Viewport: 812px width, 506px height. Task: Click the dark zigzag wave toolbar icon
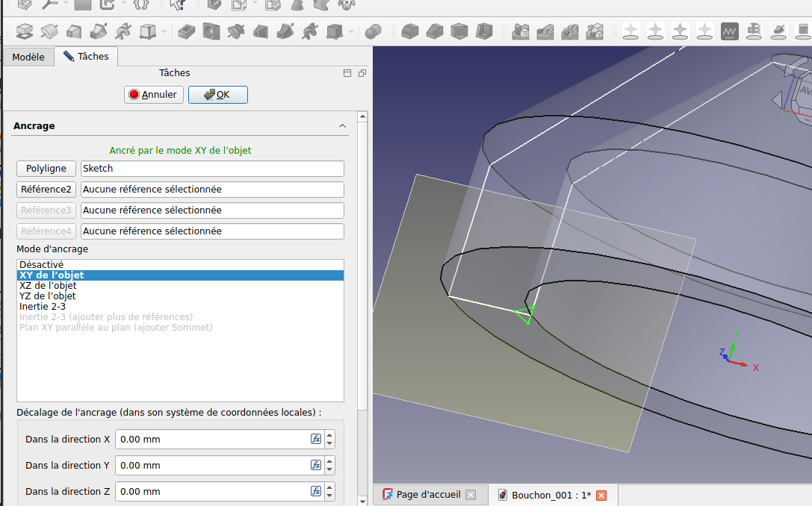click(x=730, y=31)
